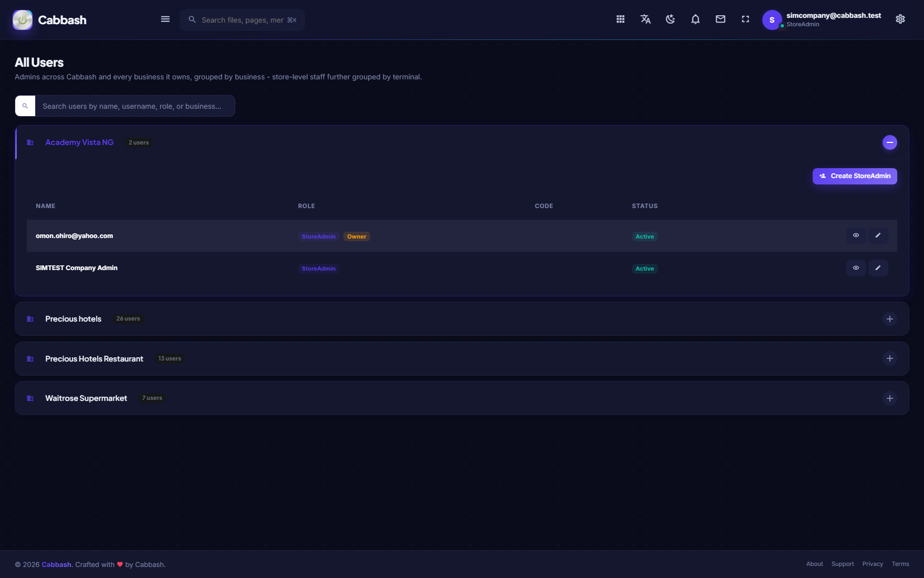Toggle fullscreen mode icon
Viewport: 924px width, 578px height.
point(745,19)
